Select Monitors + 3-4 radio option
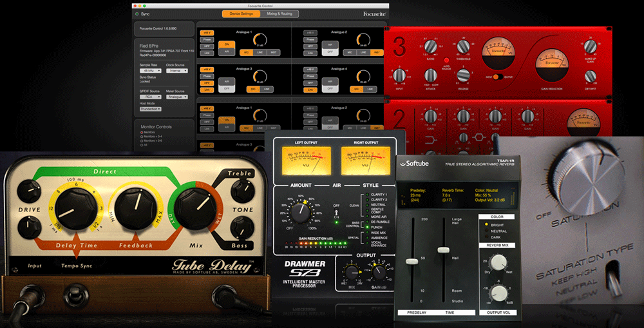The height and width of the screenshot is (328, 644). [142, 137]
